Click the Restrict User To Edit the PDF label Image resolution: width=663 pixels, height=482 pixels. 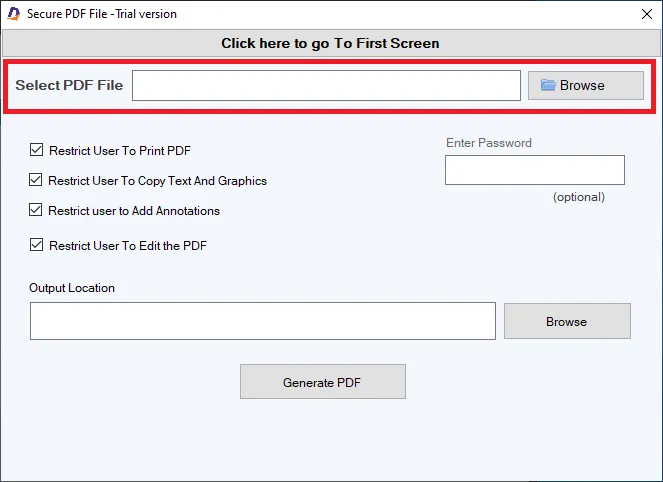tap(128, 246)
